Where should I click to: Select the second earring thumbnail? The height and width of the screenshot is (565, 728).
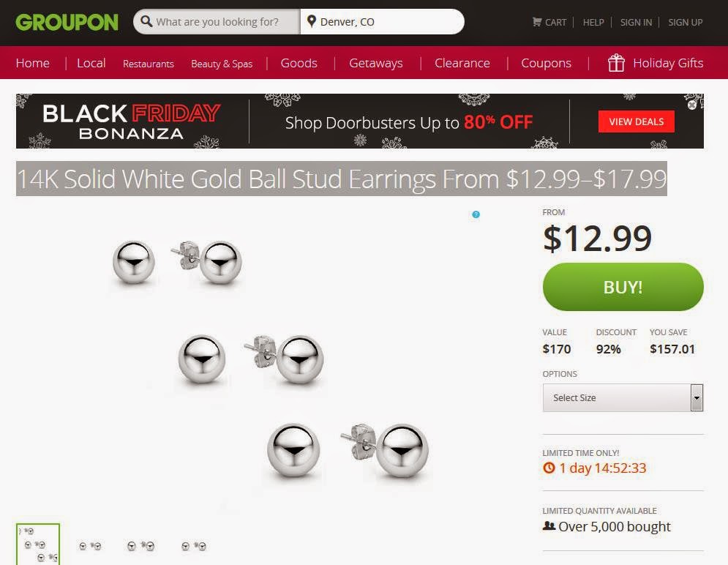(x=90, y=546)
